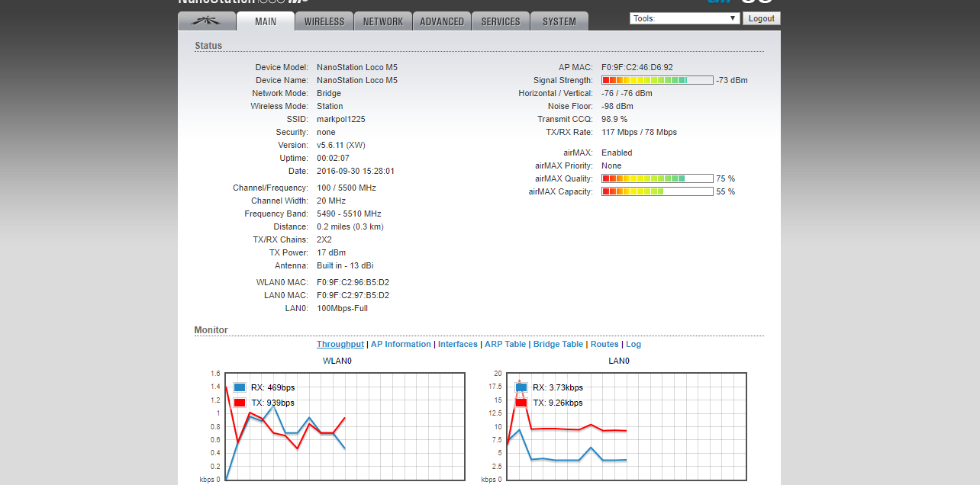
Task: Click the WLAN0 TX red legend swatch
Action: tap(240, 403)
